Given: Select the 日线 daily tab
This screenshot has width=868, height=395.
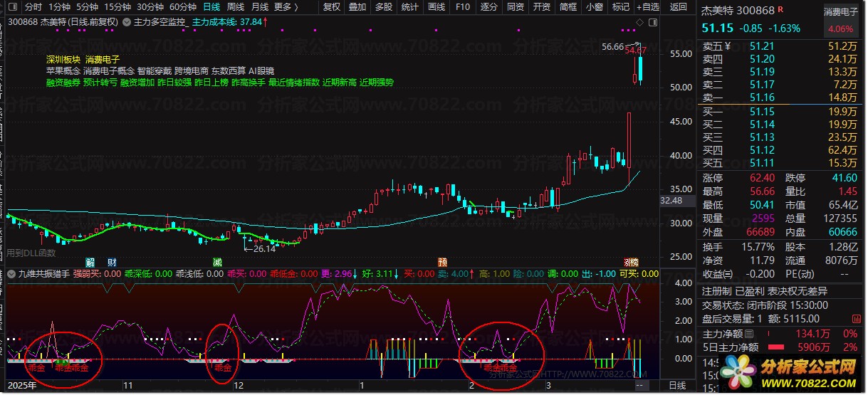Looking at the screenshot, I should pyautogui.click(x=211, y=7).
